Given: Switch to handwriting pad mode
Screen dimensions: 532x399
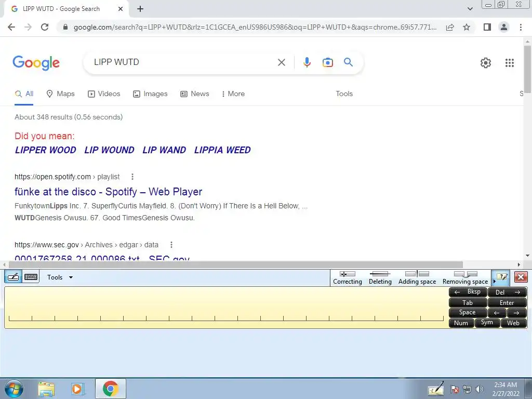Looking at the screenshot, I should click(13, 277).
